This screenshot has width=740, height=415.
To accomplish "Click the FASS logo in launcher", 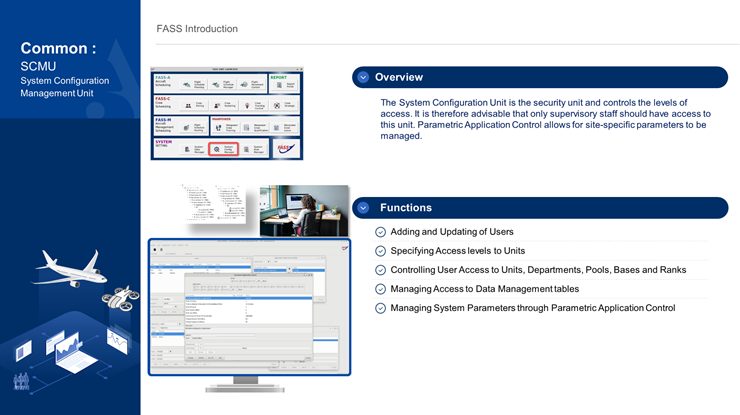I will coord(285,147).
